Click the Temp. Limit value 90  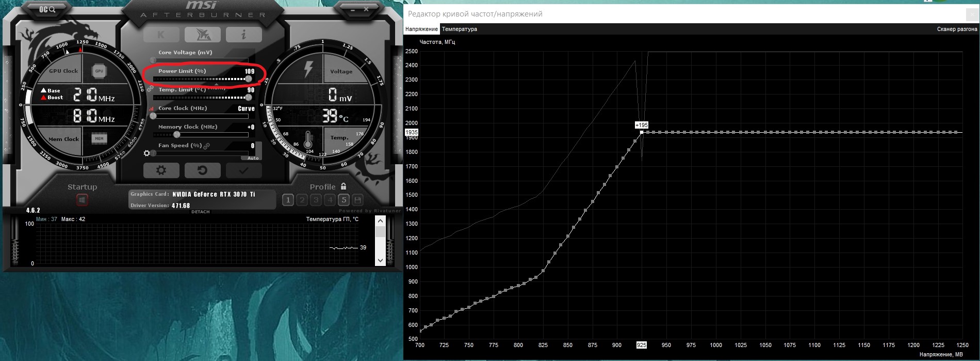tap(251, 90)
